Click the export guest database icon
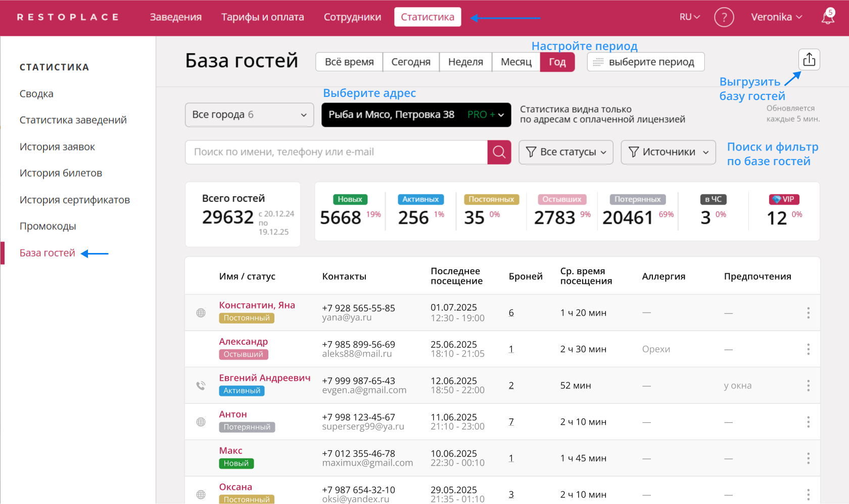849x504 pixels. [809, 59]
